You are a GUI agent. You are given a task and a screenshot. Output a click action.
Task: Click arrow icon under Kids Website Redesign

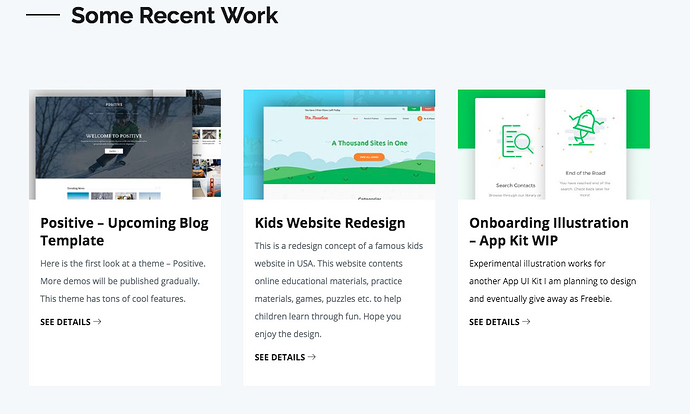(x=312, y=357)
